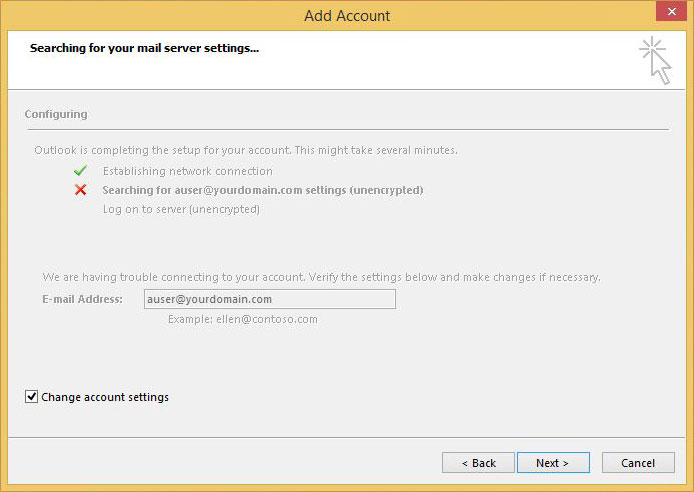Focus the E-mail Address input field

pos(270,299)
